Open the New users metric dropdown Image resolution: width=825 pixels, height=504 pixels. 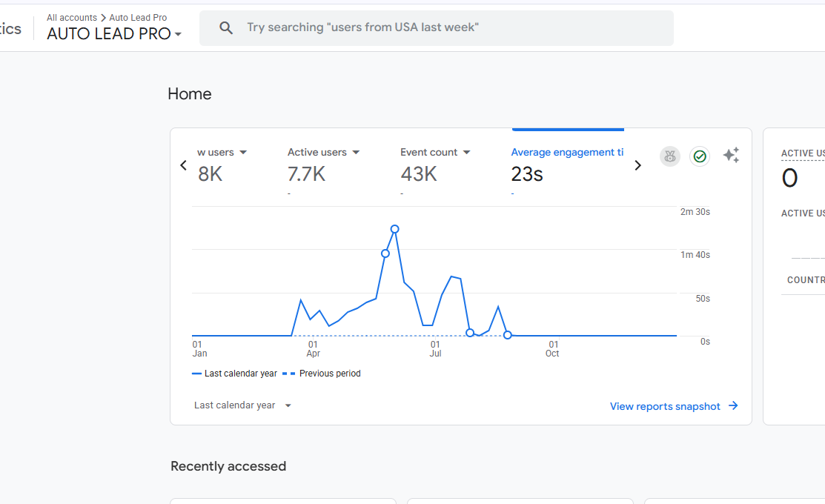(x=243, y=152)
